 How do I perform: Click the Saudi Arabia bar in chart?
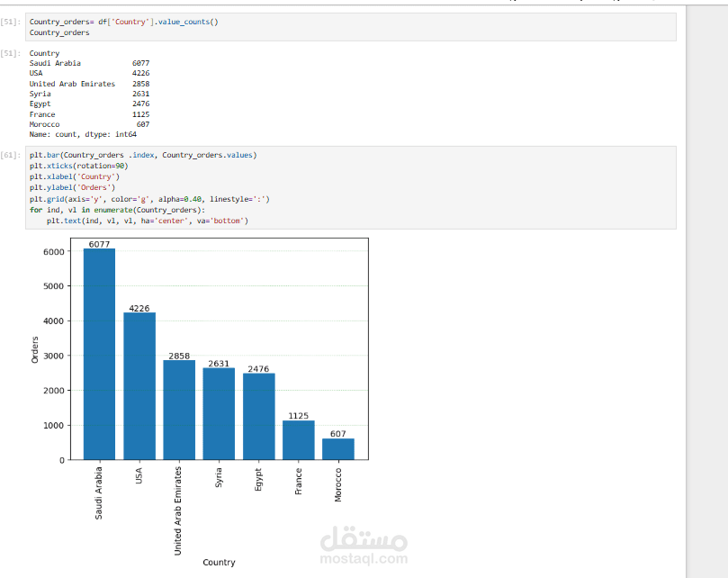99,354
